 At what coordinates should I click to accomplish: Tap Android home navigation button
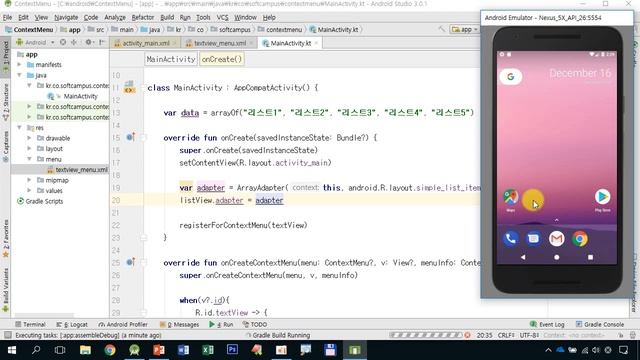click(x=556, y=257)
